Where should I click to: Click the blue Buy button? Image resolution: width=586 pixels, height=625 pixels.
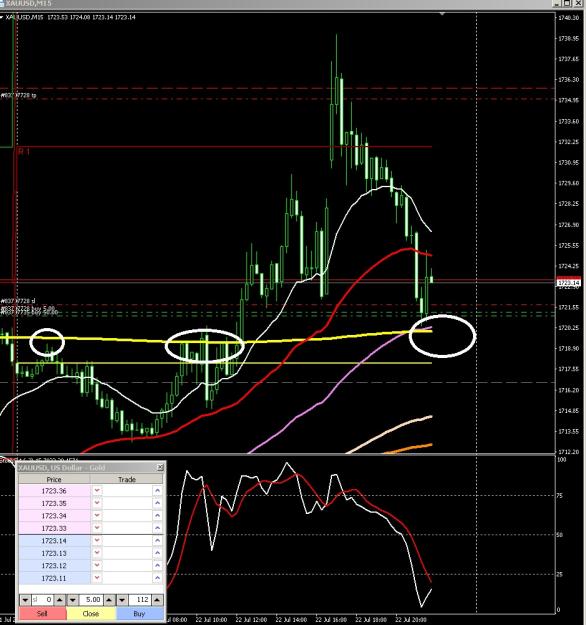tap(140, 613)
